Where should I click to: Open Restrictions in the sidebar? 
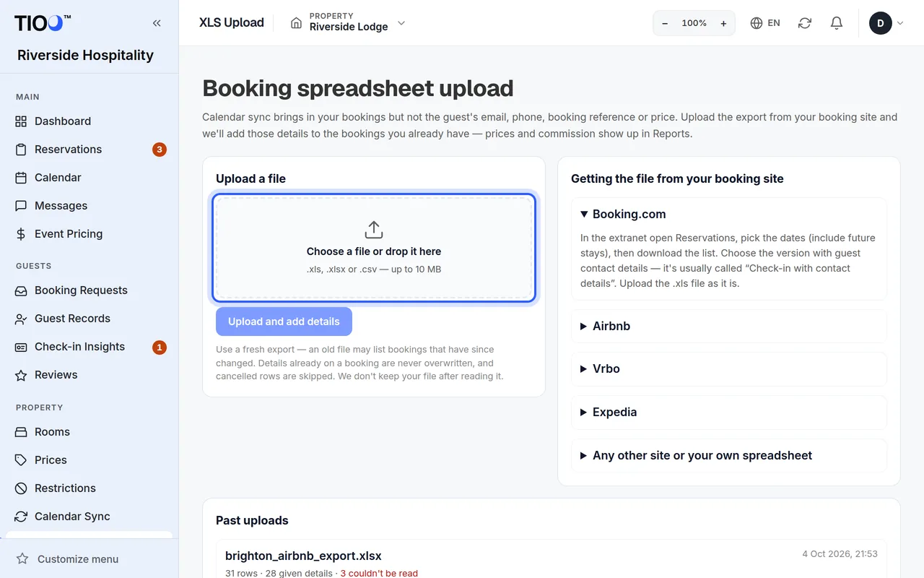[x=89, y=488]
